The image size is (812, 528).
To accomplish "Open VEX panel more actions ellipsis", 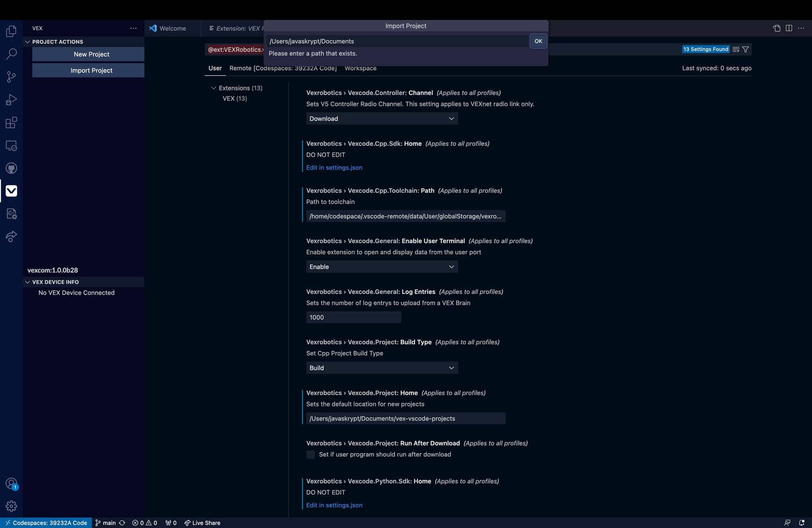I will pos(133,28).
